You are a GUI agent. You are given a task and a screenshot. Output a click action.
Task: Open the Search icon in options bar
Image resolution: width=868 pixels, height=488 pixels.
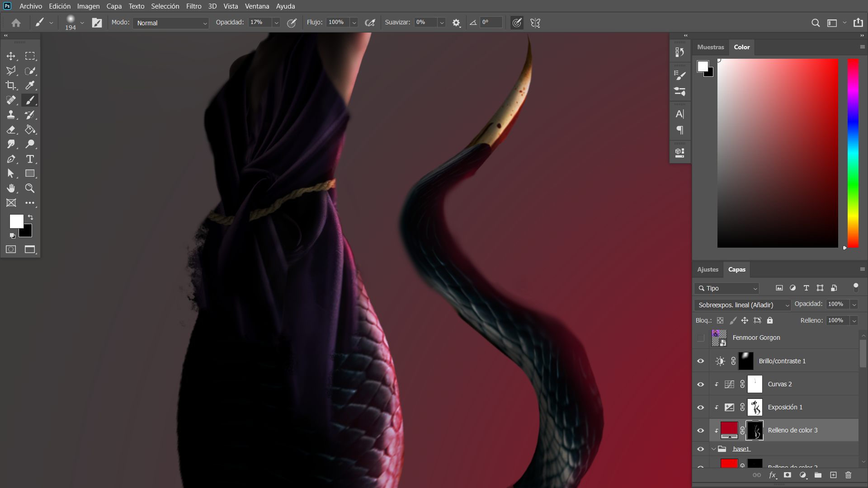pyautogui.click(x=816, y=23)
